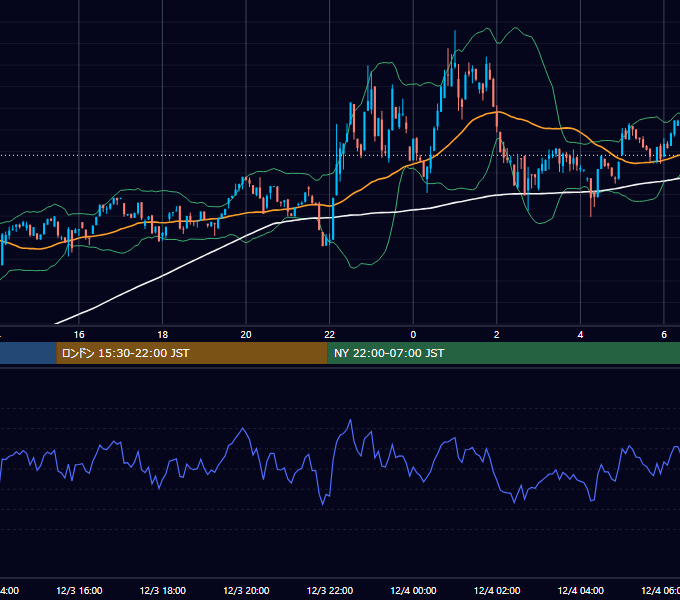Click the 12/4 00:00 time axis label

click(x=413, y=590)
